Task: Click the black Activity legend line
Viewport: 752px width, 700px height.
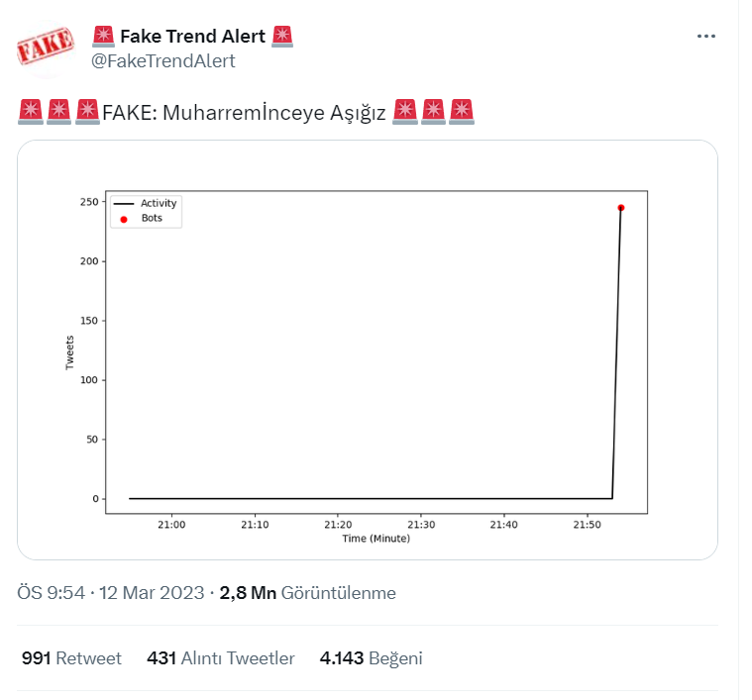Action: pos(124,204)
